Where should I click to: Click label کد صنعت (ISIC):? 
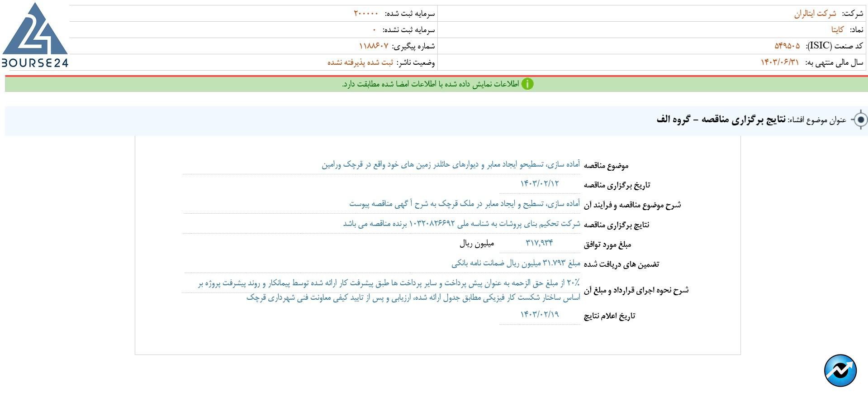(x=835, y=46)
